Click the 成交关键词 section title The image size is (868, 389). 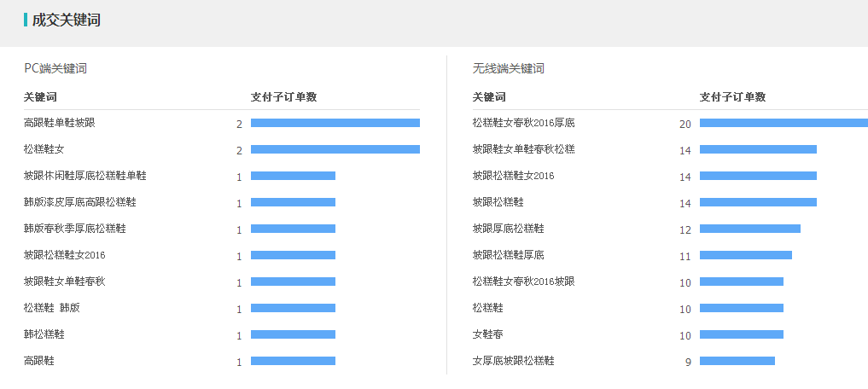67,20
